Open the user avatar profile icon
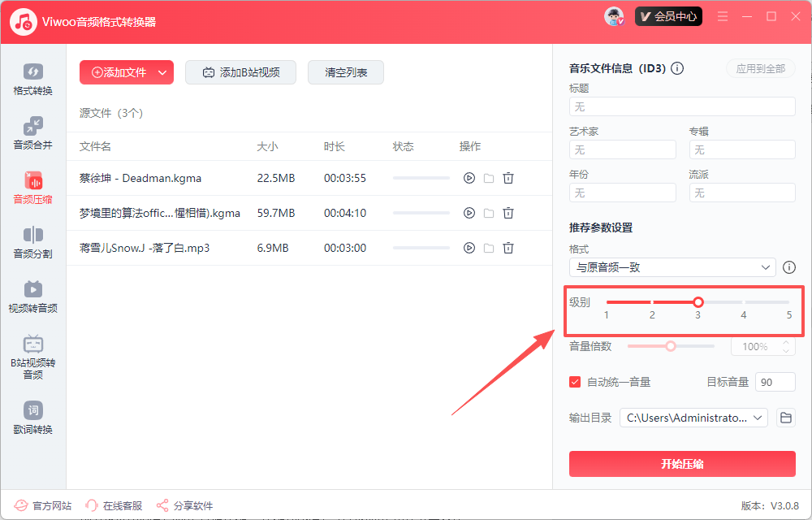Viewport: 812px width, 520px height. [614, 16]
